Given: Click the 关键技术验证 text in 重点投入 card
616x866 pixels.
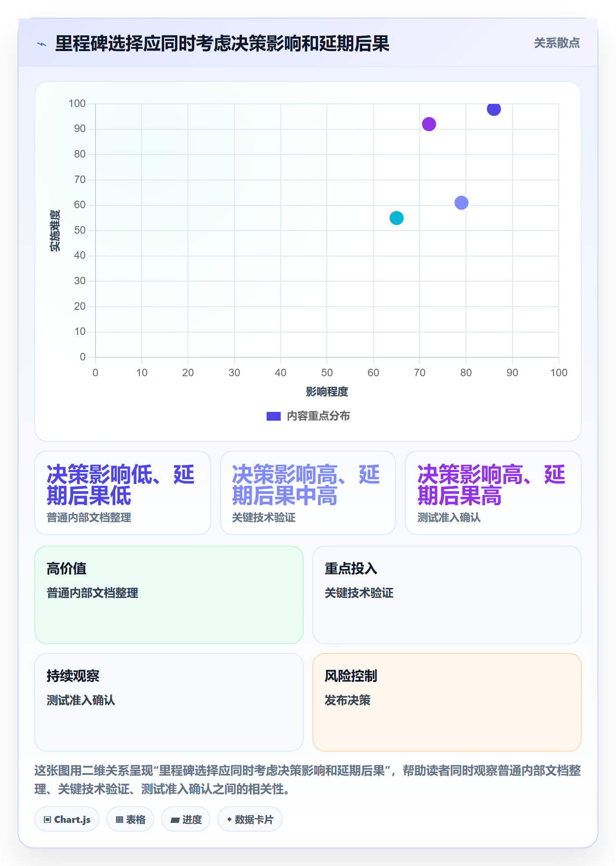Looking at the screenshot, I should [359, 593].
